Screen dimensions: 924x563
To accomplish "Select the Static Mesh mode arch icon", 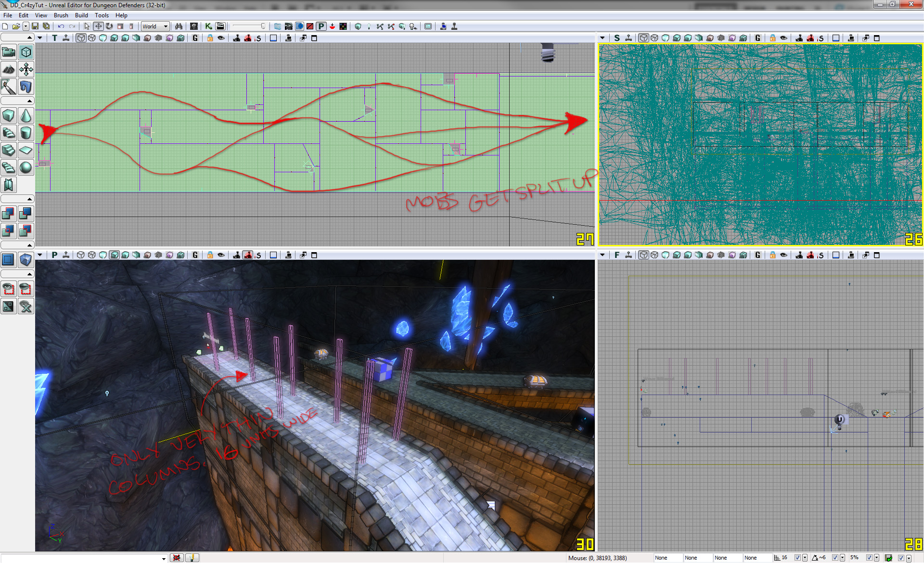I will 26,87.
